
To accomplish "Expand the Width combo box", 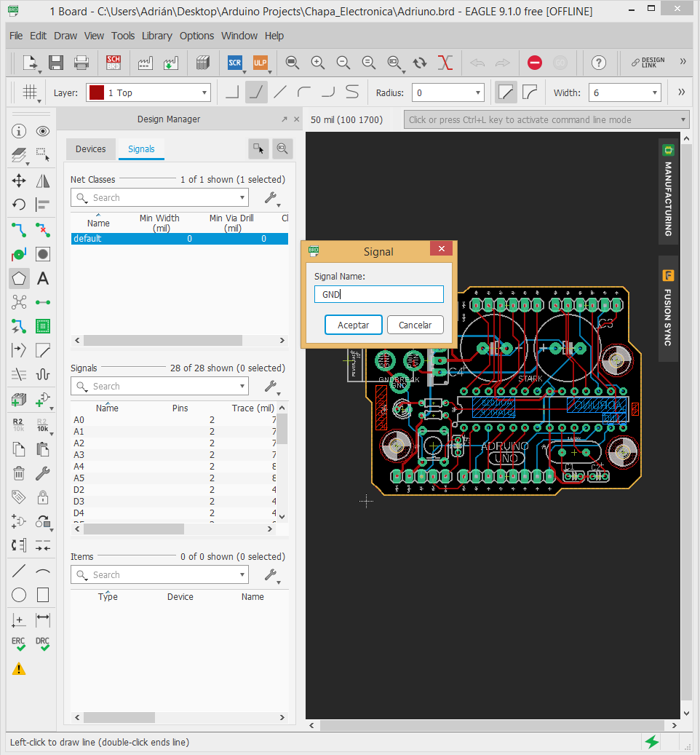I will [x=655, y=93].
